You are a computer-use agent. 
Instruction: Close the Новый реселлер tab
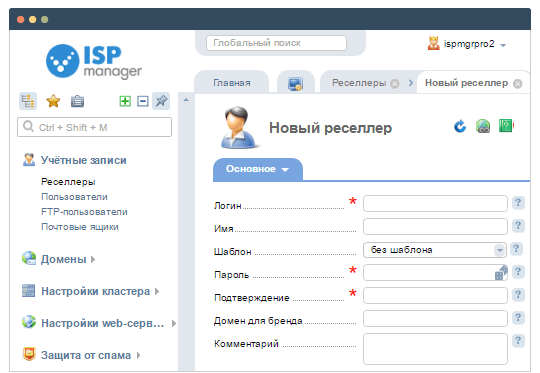(x=517, y=84)
